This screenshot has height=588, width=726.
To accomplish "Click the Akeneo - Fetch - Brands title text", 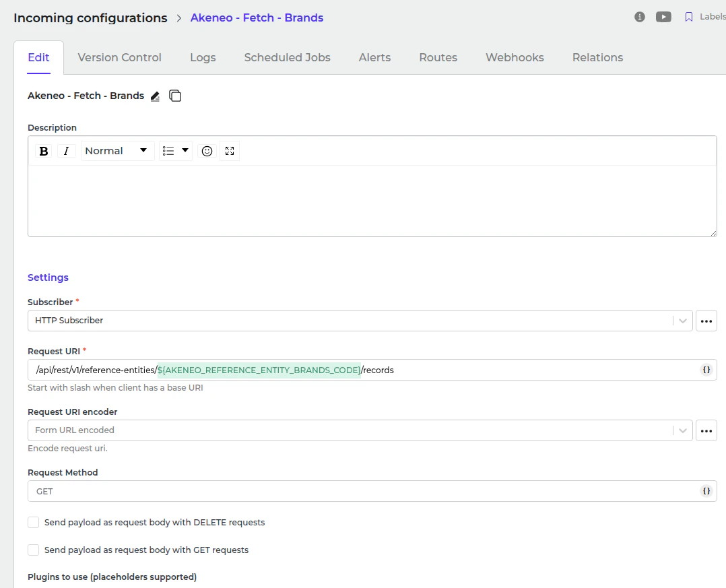I will tap(86, 96).
